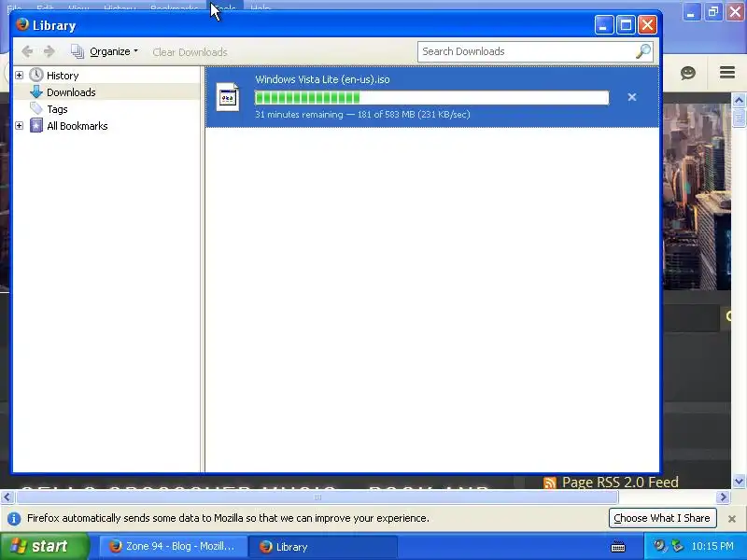The height and width of the screenshot is (560, 747).
Task: Expand the All Bookmarks tree node
Action: [19, 126]
